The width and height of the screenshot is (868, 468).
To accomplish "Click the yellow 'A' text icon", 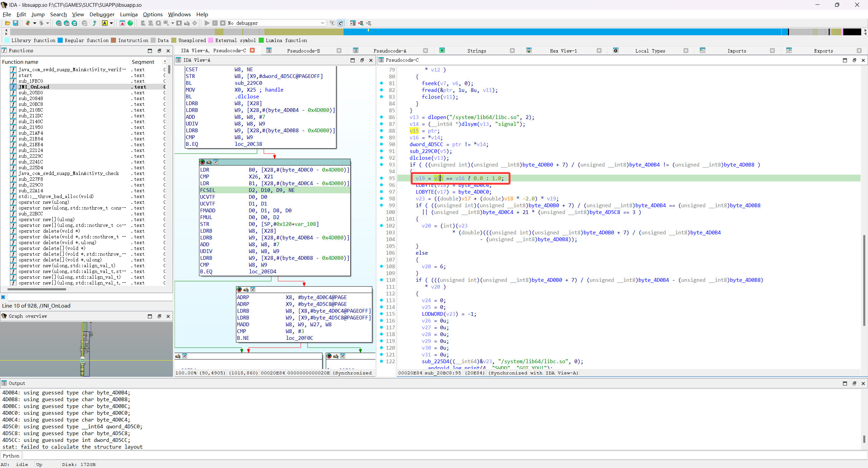I will click(105, 23).
